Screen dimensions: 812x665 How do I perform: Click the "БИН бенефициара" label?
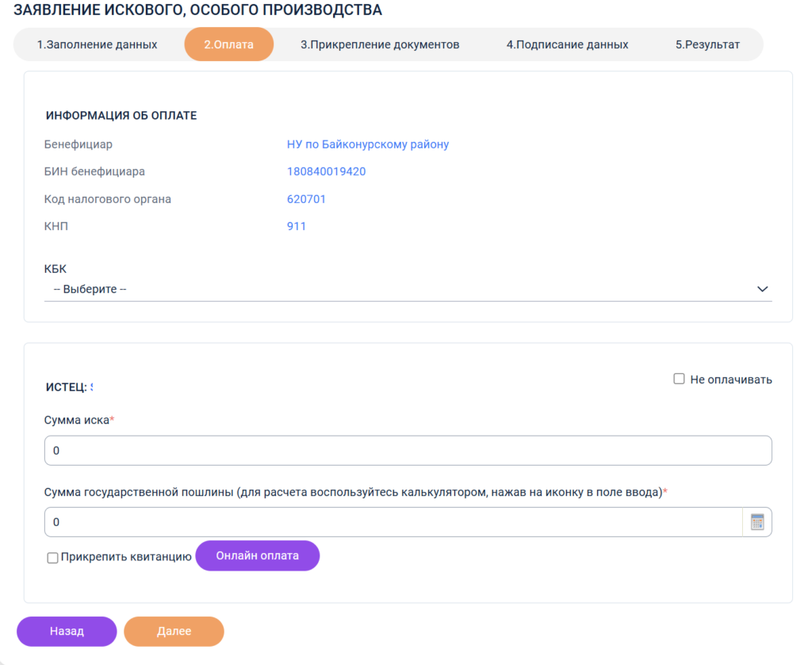[x=94, y=171]
